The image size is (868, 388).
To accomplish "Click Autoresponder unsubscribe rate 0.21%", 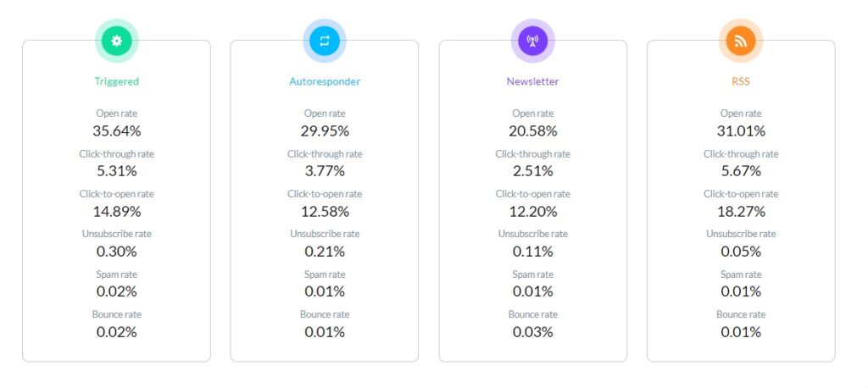I will pos(325,252).
